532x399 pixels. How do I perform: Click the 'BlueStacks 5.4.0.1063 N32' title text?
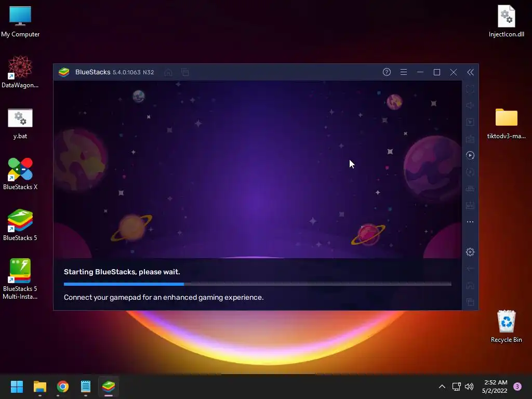pyautogui.click(x=115, y=72)
